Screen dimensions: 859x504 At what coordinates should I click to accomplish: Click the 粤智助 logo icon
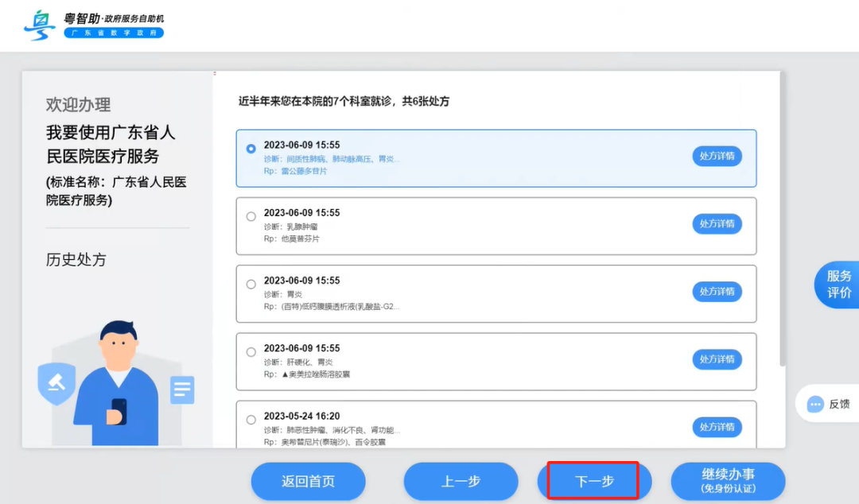pos(39,25)
